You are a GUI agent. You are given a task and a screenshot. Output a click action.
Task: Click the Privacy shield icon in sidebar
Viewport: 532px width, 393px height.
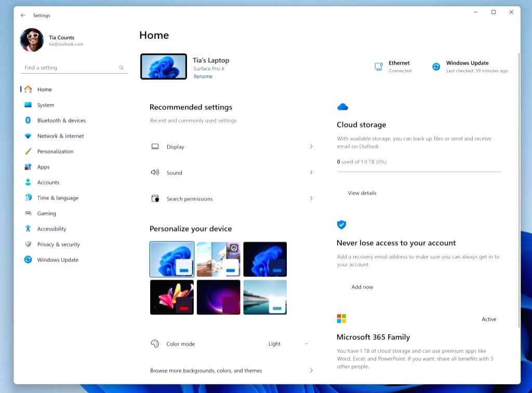point(28,244)
